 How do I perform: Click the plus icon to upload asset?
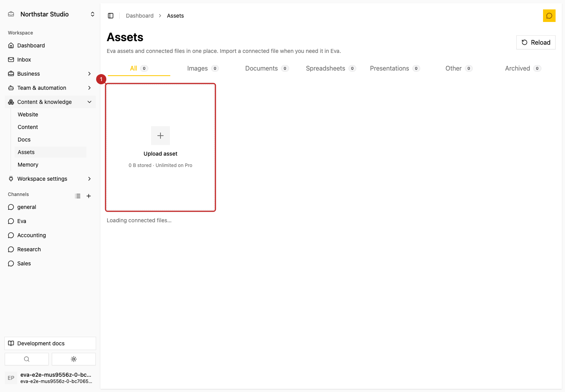click(160, 136)
